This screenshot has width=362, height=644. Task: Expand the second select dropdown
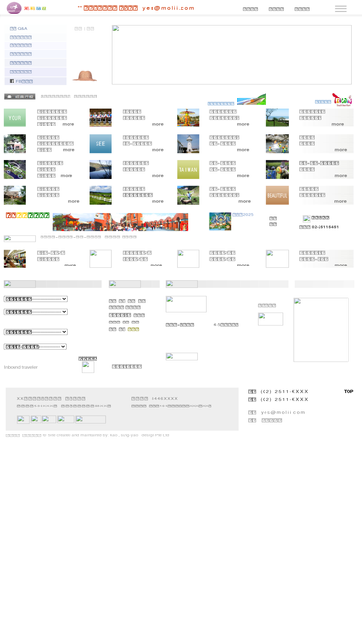(x=36, y=312)
